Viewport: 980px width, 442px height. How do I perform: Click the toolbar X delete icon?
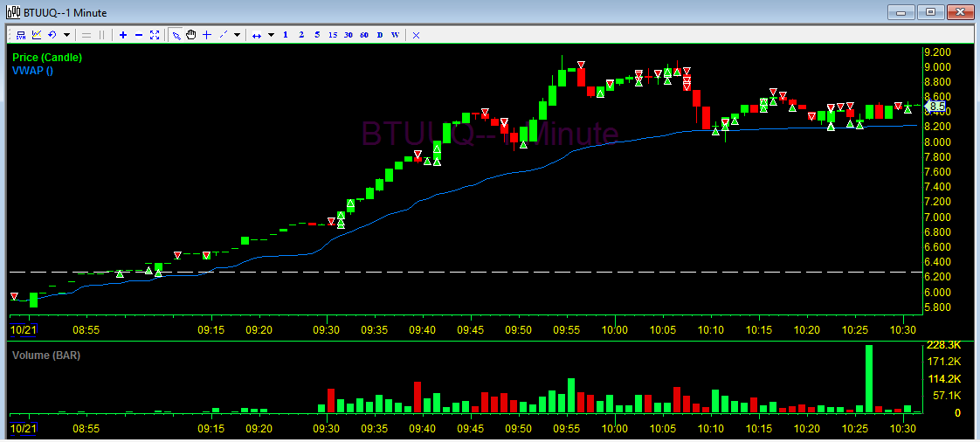pyautogui.click(x=417, y=35)
